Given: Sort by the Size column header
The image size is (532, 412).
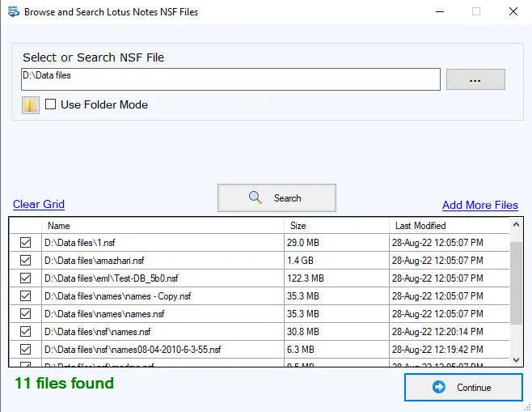Looking at the screenshot, I should click(x=336, y=226).
